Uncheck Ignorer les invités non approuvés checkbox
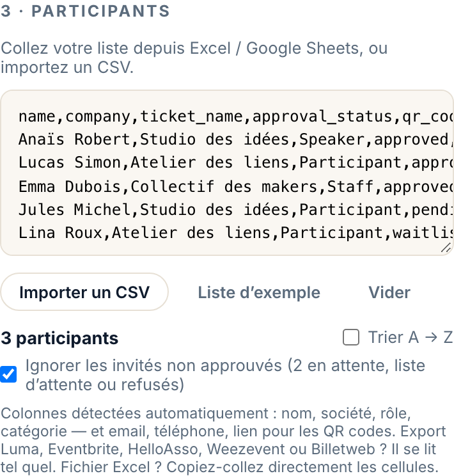 8,374
